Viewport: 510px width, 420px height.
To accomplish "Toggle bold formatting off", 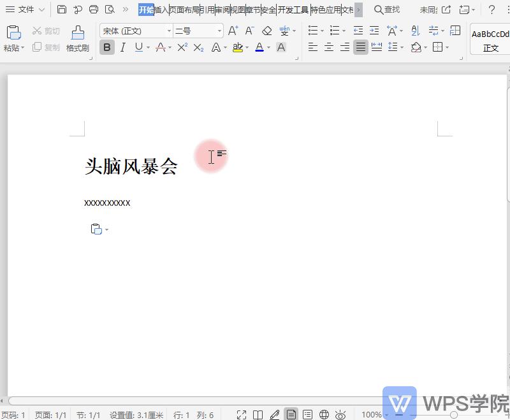I will pyautogui.click(x=106, y=47).
